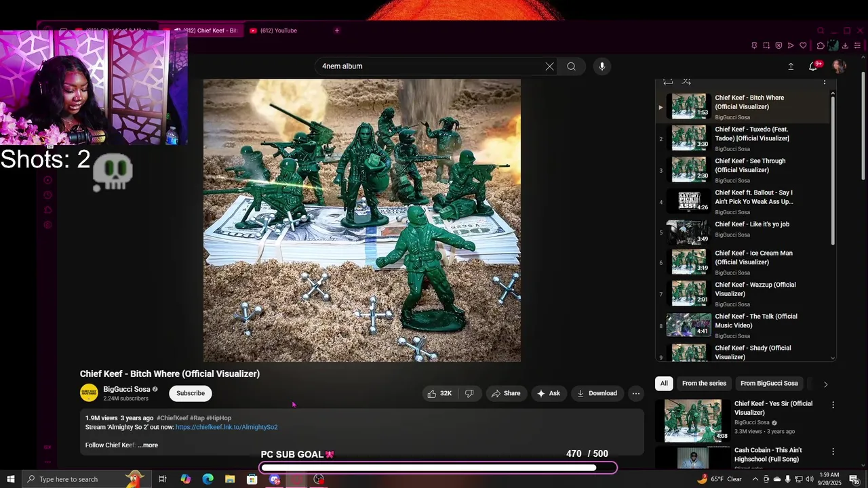Open the chiefkeef.lnk.to/AlmightySo2 link
The image size is (868, 488).
coord(226,428)
